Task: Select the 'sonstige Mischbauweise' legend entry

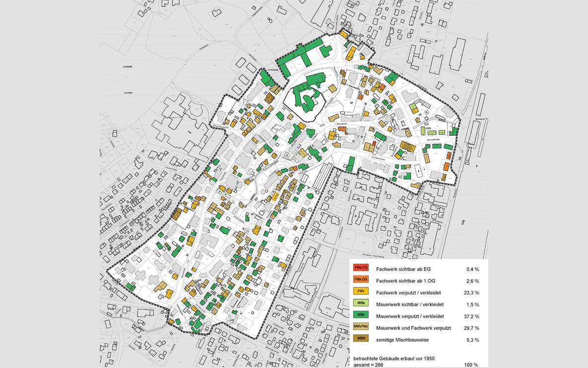Action: pos(402,340)
